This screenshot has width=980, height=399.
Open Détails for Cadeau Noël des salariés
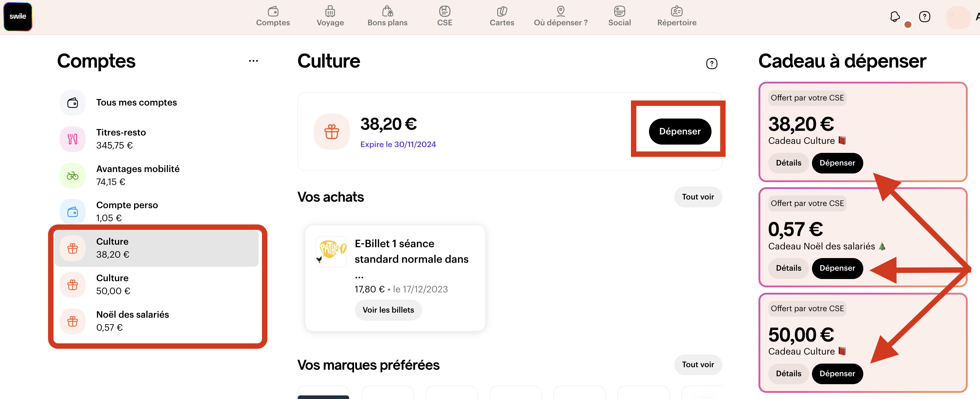click(x=788, y=268)
